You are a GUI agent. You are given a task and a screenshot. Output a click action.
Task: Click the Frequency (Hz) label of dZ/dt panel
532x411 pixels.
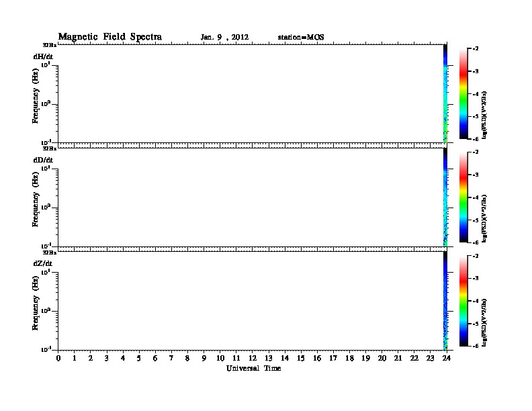pos(36,303)
